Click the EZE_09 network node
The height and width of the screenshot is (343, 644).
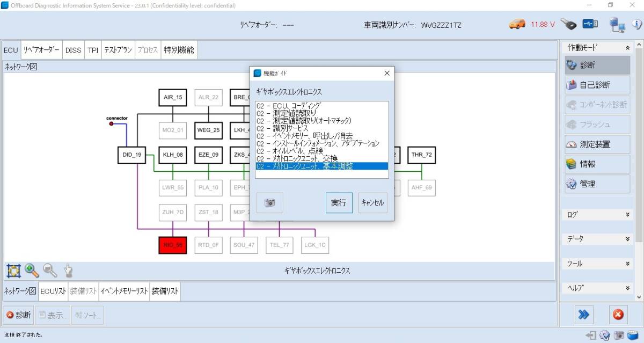[x=209, y=155]
